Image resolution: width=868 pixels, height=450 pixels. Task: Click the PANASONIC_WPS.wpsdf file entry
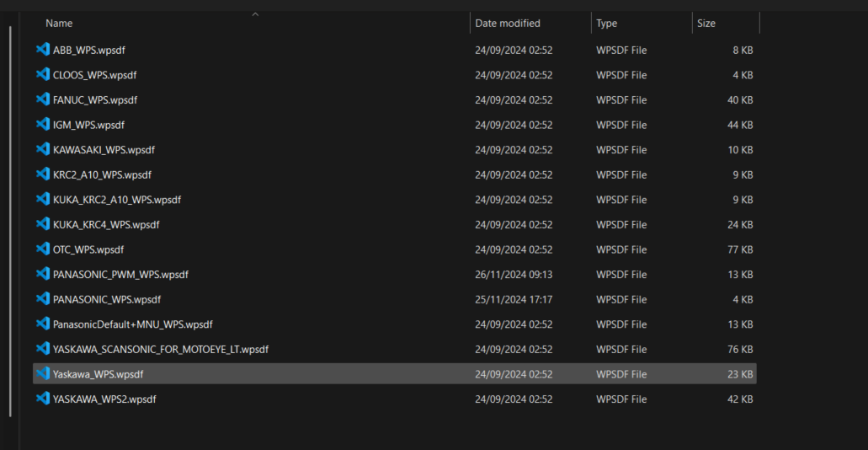click(x=106, y=299)
